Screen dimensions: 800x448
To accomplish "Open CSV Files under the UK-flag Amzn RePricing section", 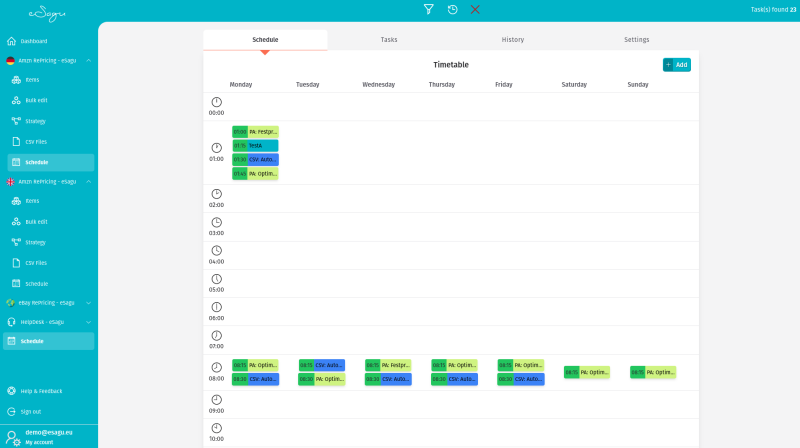I will (x=36, y=263).
